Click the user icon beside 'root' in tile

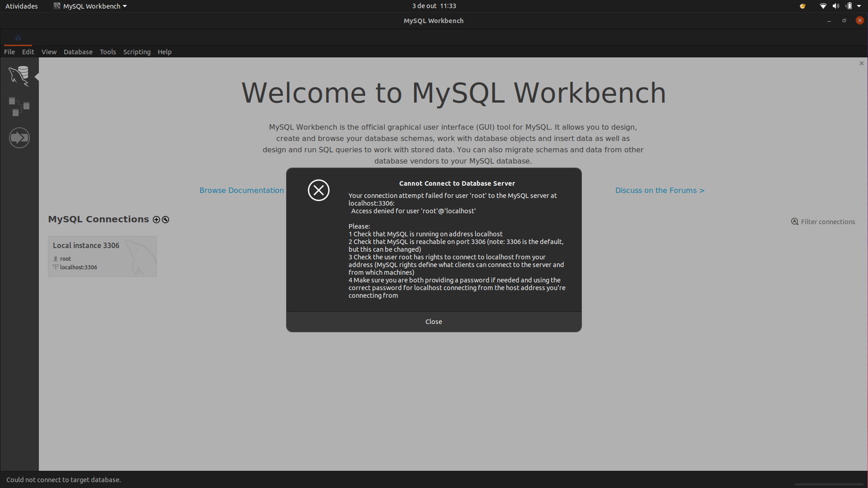click(x=56, y=259)
